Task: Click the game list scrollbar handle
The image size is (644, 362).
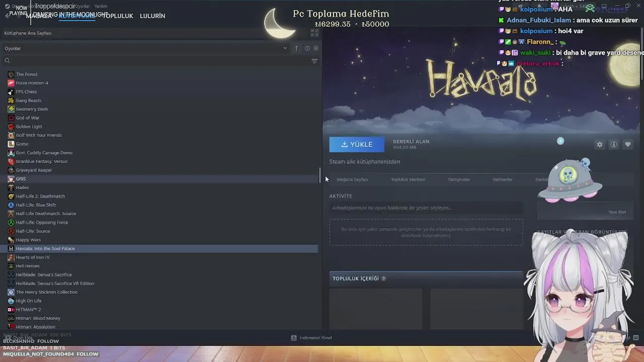Action: pos(320,175)
